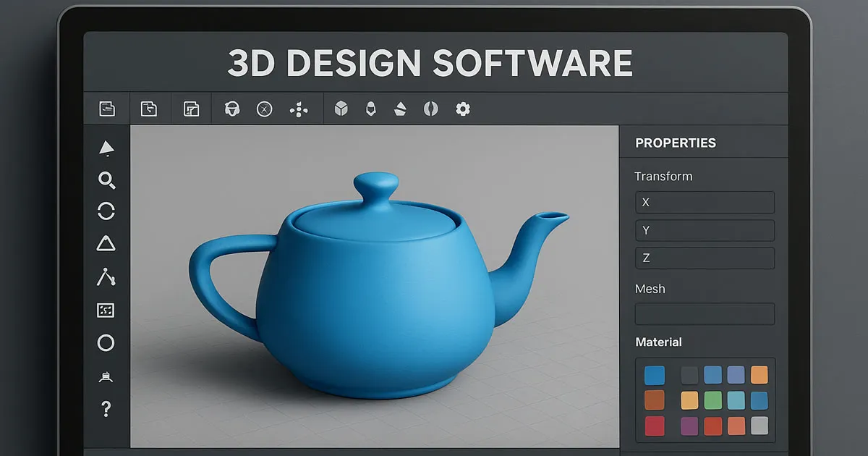Select the arrow pointer tool in left sidebar

coord(106,148)
